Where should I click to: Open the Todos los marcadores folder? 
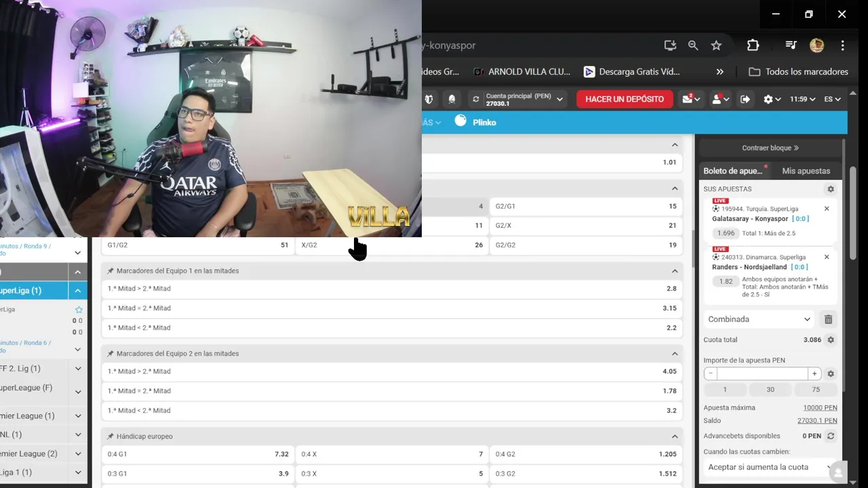pyautogui.click(x=798, y=72)
